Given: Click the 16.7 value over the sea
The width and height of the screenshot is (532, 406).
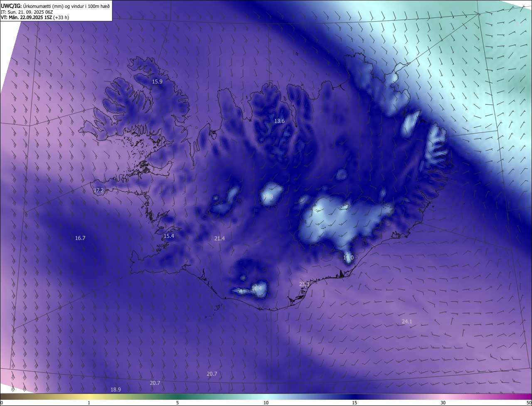Looking at the screenshot, I should (x=80, y=238).
